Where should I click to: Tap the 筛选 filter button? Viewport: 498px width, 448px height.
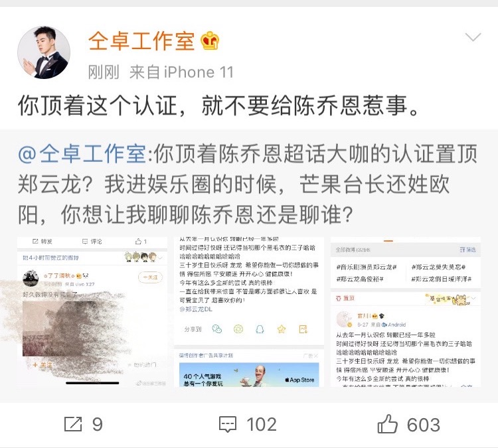pos(468,250)
